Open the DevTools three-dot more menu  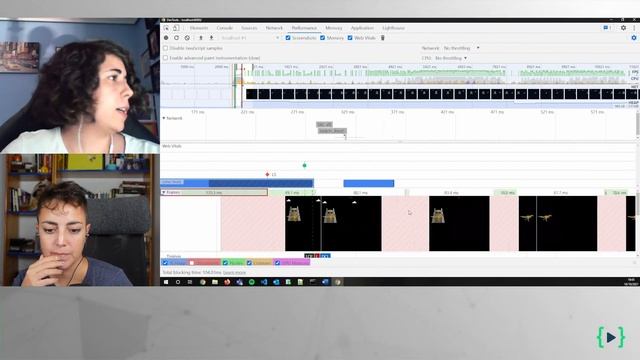pos(634,28)
